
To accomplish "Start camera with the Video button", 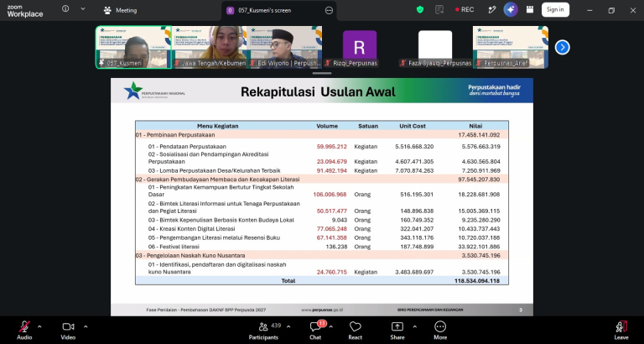I will pos(68,331).
